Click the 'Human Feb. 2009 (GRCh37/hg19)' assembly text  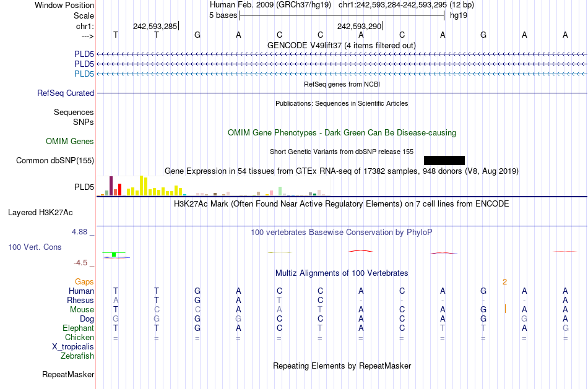tap(270, 5)
